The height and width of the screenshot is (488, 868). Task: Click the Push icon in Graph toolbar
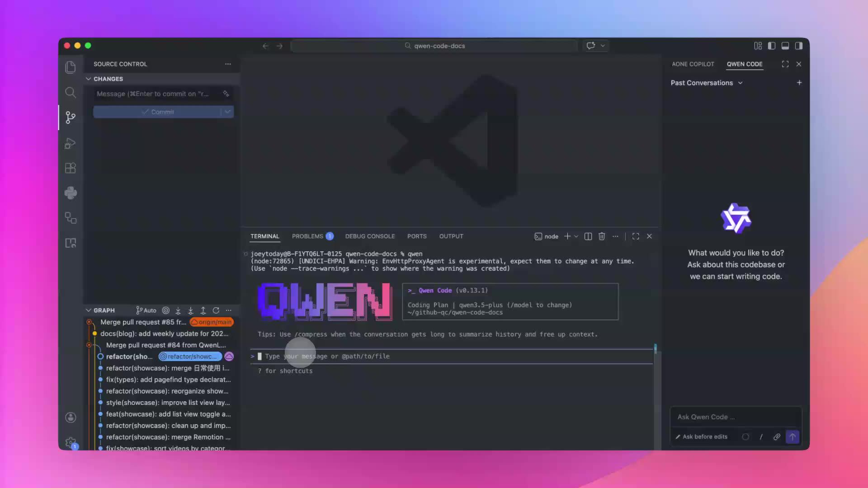click(x=203, y=310)
